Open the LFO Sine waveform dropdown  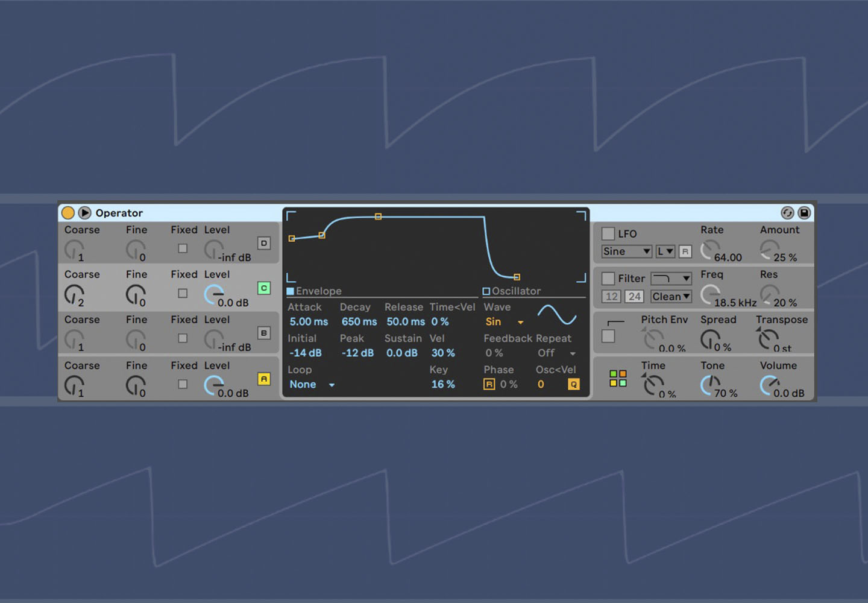point(627,251)
